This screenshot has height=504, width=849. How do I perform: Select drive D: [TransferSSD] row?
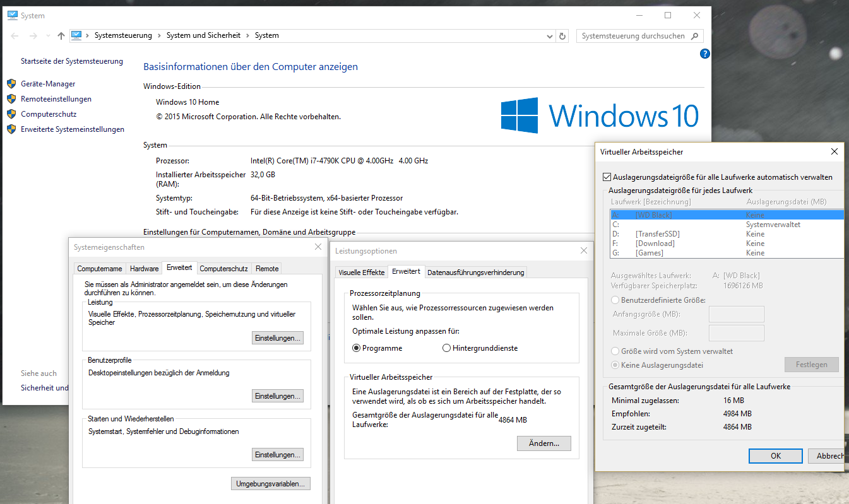click(727, 234)
